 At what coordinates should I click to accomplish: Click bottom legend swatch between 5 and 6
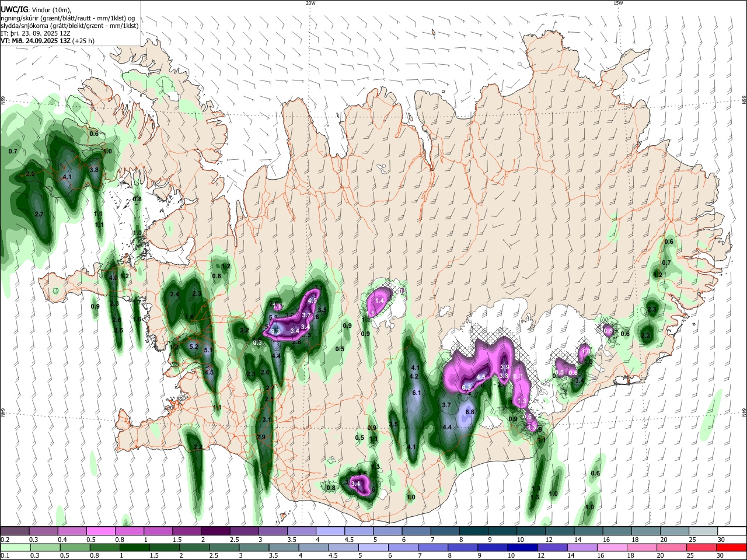[373, 547]
